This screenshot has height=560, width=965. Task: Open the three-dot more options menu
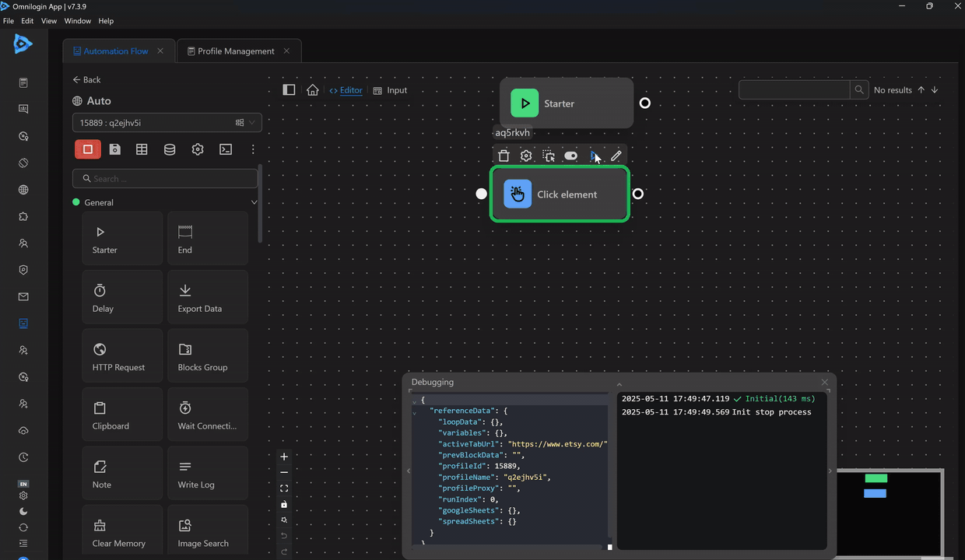pos(253,149)
